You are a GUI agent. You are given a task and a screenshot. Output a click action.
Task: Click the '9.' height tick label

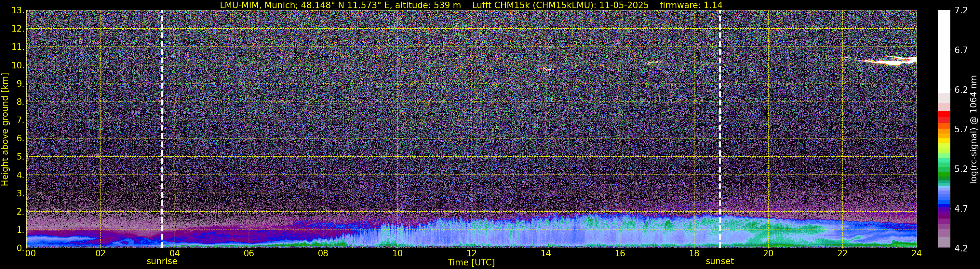(20, 84)
